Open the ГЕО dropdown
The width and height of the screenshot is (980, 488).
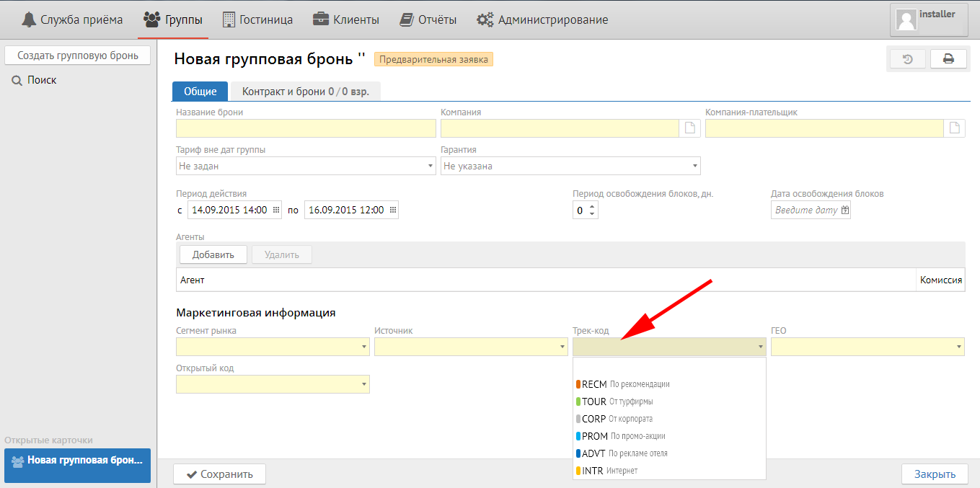(959, 347)
